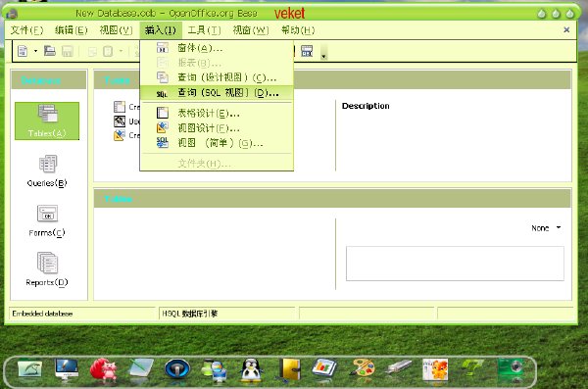
Task: Choose 查询（设计视图）(C)... menu item
Action: pos(217,77)
